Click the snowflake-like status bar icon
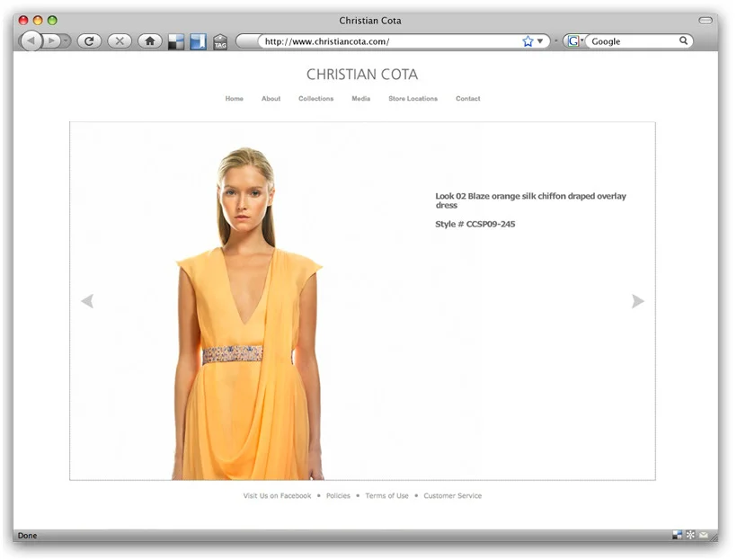This screenshot has height=560, width=737. 690,535
